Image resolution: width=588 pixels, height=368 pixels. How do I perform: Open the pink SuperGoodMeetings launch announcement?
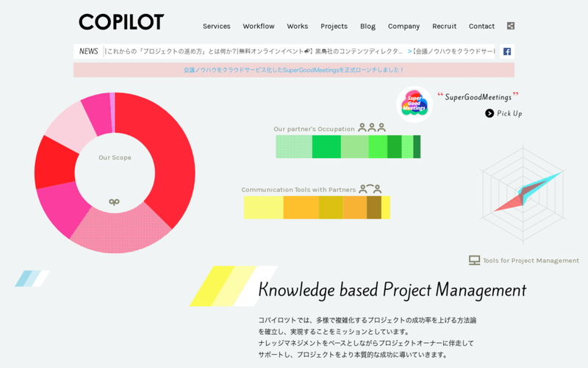pyautogui.click(x=293, y=70)
